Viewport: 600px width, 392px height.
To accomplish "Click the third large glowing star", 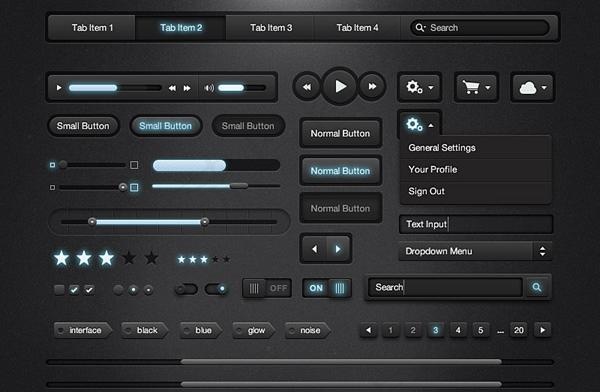I will click(x=106, y=258).
